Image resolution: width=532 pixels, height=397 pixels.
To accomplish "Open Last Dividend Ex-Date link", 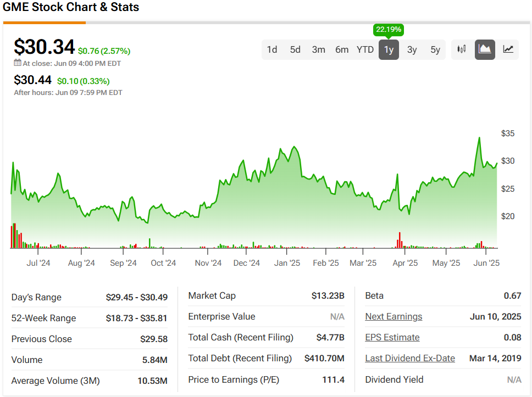I will (x=410, y=358).
